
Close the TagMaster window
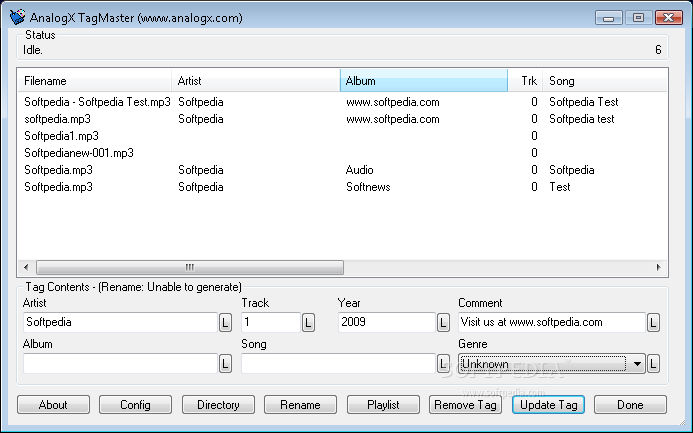(x=669, y=18)
